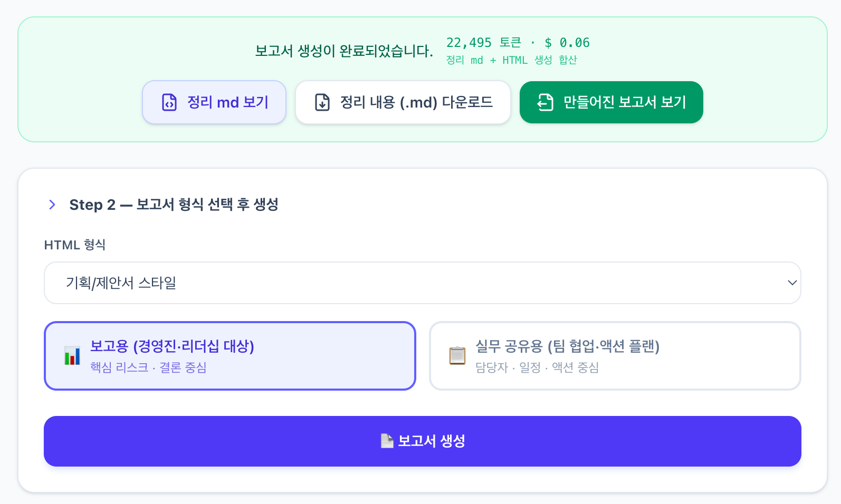Click the download icon in the .md download button

click(322, 102)
